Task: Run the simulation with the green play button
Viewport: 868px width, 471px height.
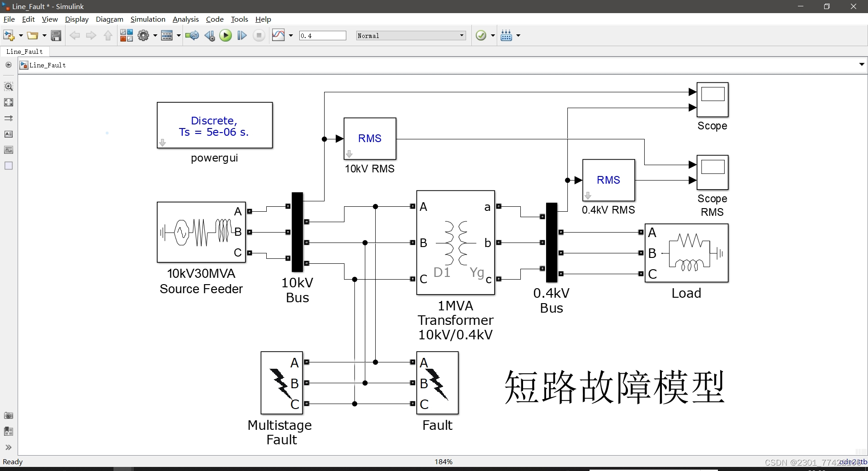Action: pos(226,35)
